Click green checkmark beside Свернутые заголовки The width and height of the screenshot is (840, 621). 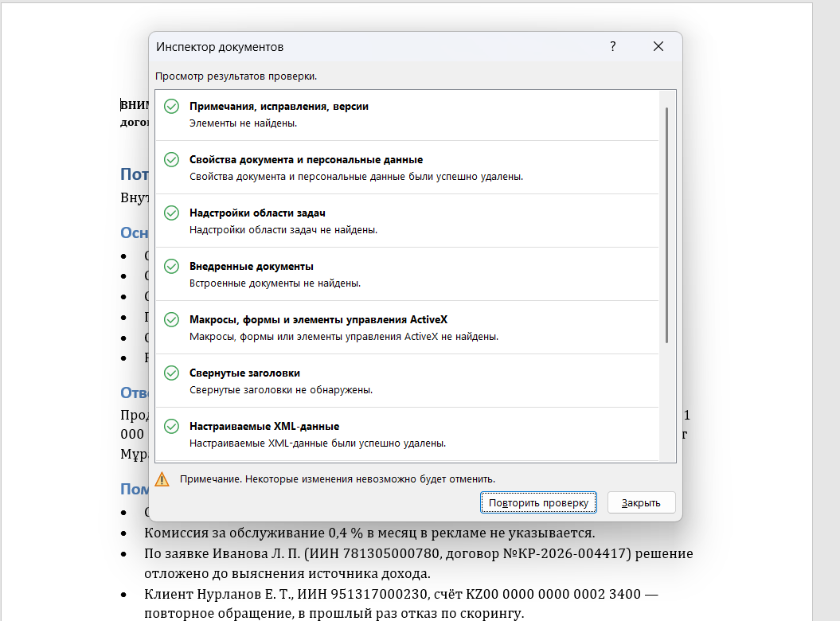pos(171,373)
